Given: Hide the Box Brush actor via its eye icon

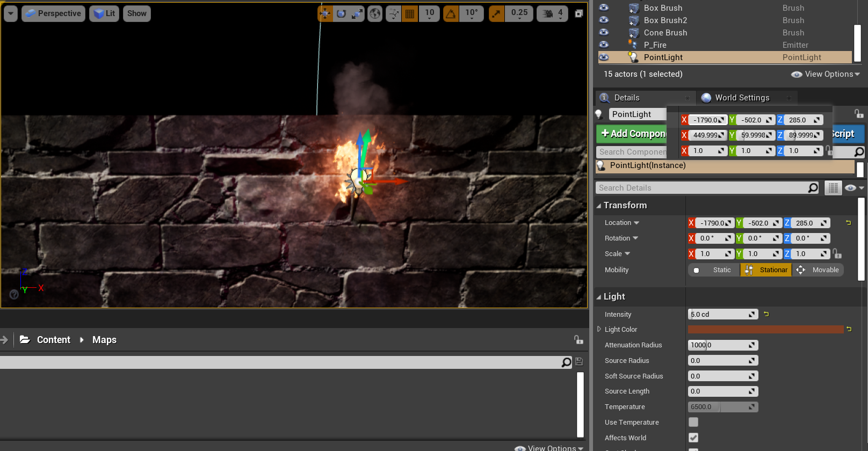Looking at the screenshot, I should click(604, 8).
